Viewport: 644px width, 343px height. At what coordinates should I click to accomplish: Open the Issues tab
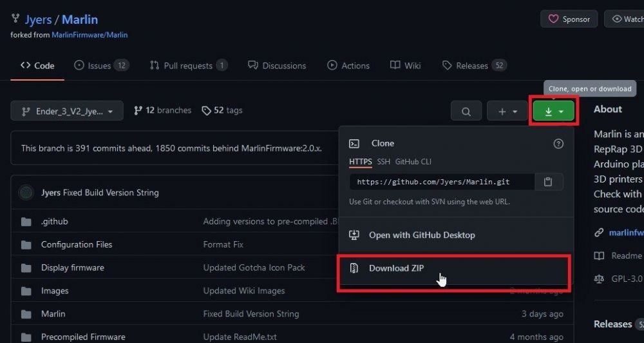pyautogui.click(x=102, y=66)
